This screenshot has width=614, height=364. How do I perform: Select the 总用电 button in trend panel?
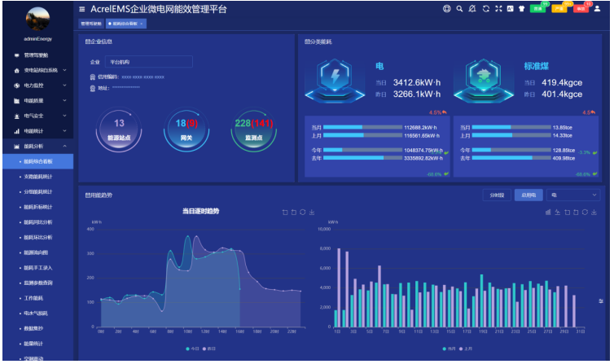[x=528, y=195]
